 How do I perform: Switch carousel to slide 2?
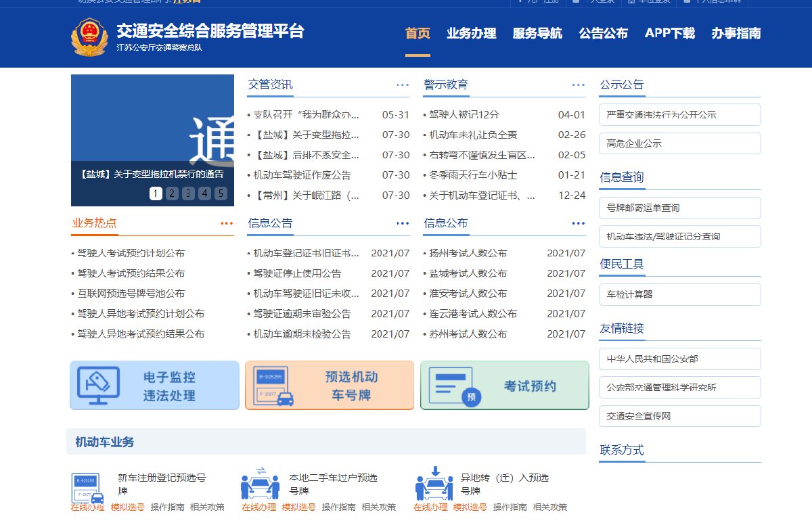pyautogui.click(x=172, y=193)
